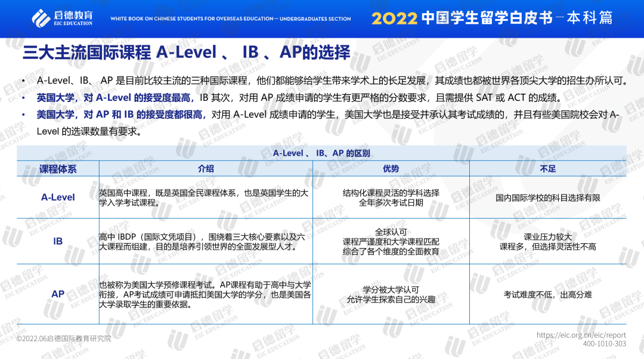Click the "IB" row label
This screenshot has height=359, width=644.
[58, 242]
